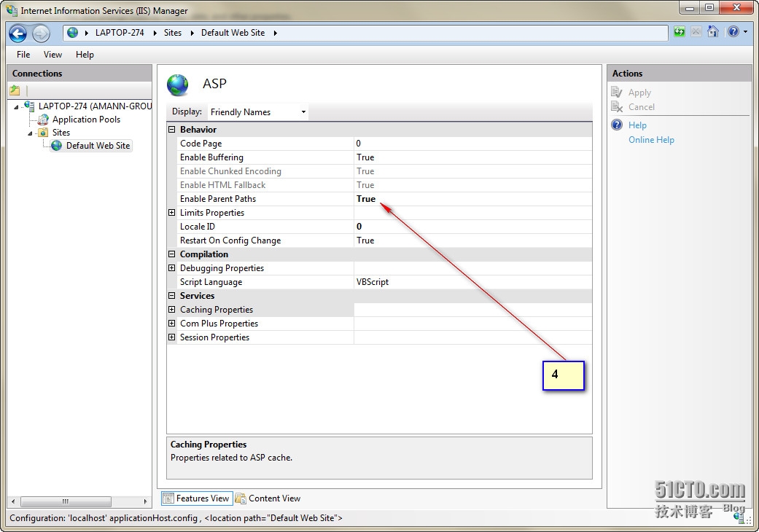Image resolution: width=759 pixels, height=532 pixels.
Task: Click the status bar network icon at the right
Action: point(739,517)
